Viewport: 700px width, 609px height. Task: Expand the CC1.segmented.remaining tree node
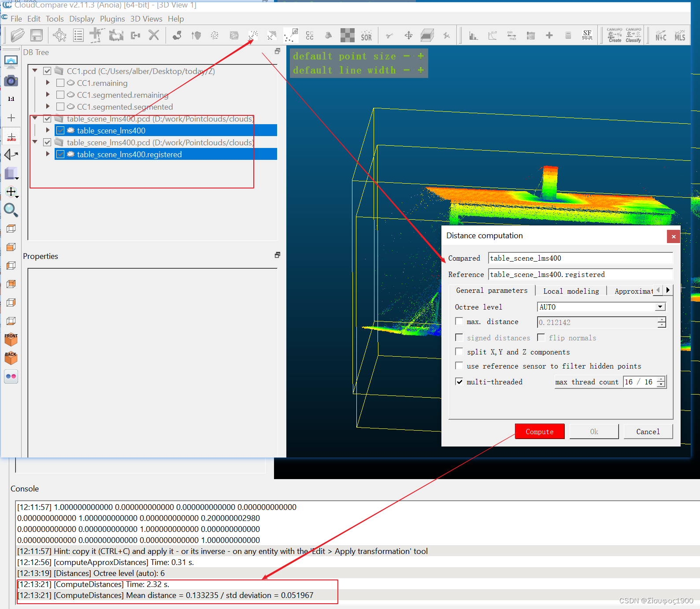point(48,94)
